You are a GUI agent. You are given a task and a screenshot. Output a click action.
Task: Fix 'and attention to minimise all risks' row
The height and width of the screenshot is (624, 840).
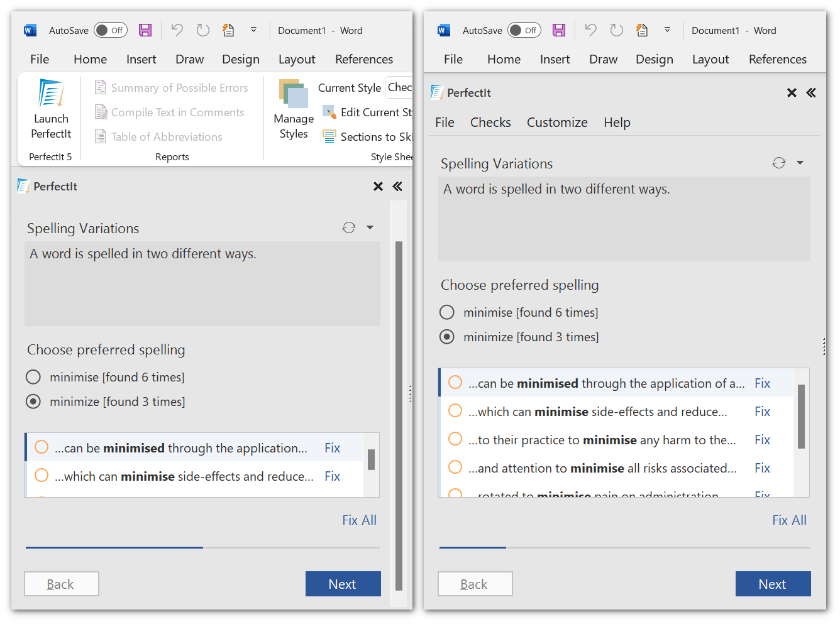click(x=762, y=468)
